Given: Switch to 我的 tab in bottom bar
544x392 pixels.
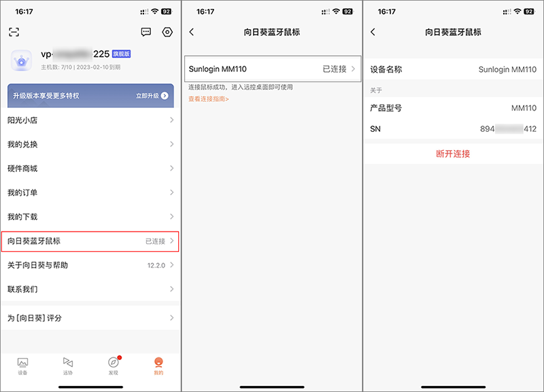Looking at the screenshot, I should [158, 366].
